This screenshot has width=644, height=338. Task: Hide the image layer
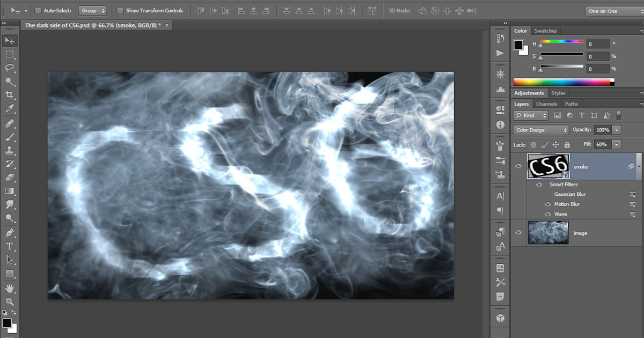point(518,233)
